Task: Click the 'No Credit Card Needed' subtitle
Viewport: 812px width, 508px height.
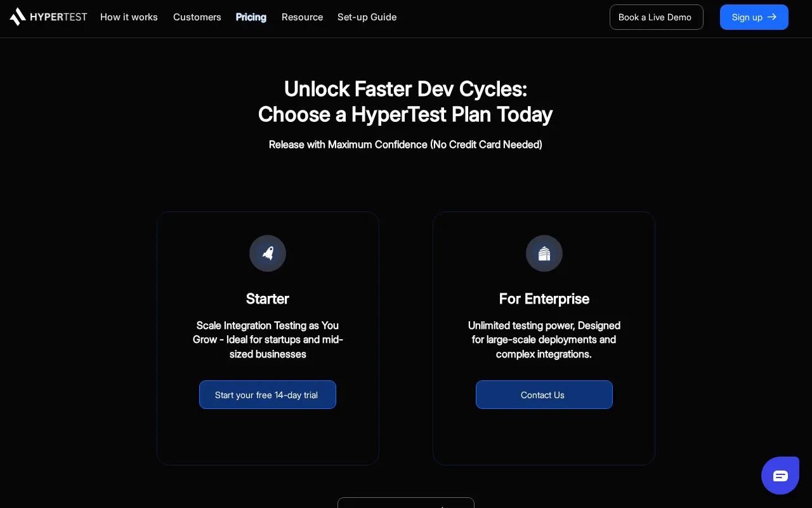Action: click(x=405, y=145)
